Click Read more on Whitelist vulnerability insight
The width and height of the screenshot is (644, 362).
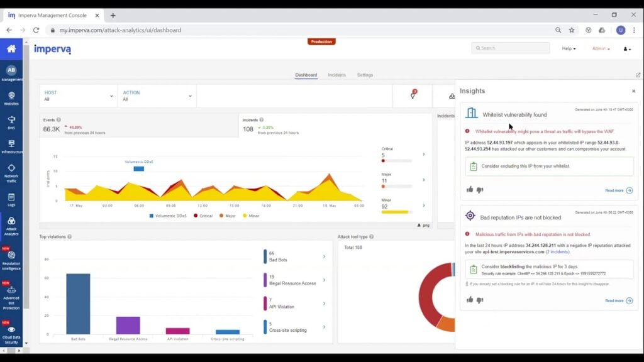614,190
